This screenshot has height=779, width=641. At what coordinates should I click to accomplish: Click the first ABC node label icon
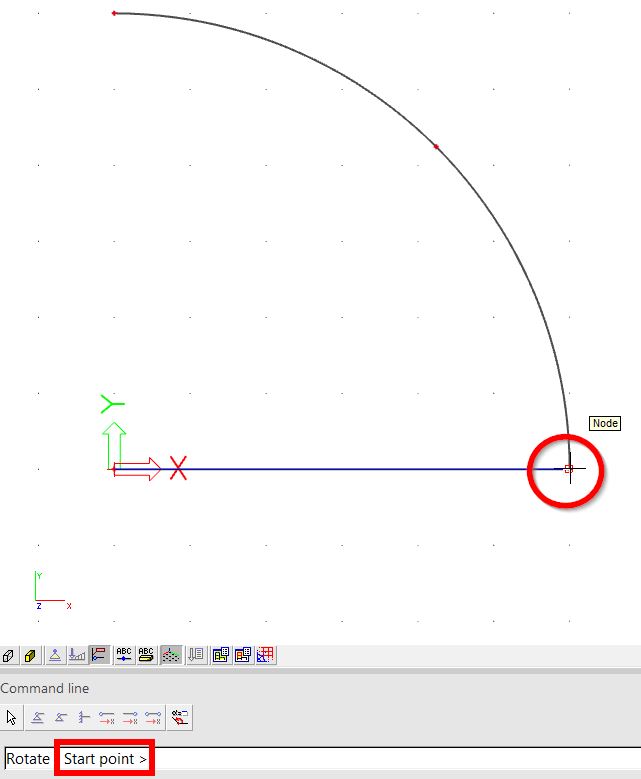point(124,656)
